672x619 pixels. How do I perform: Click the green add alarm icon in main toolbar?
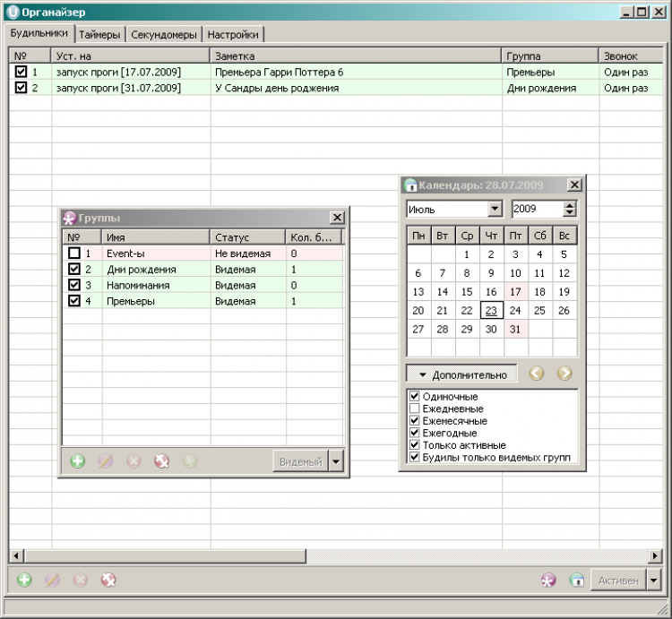(x=24, y=580)
